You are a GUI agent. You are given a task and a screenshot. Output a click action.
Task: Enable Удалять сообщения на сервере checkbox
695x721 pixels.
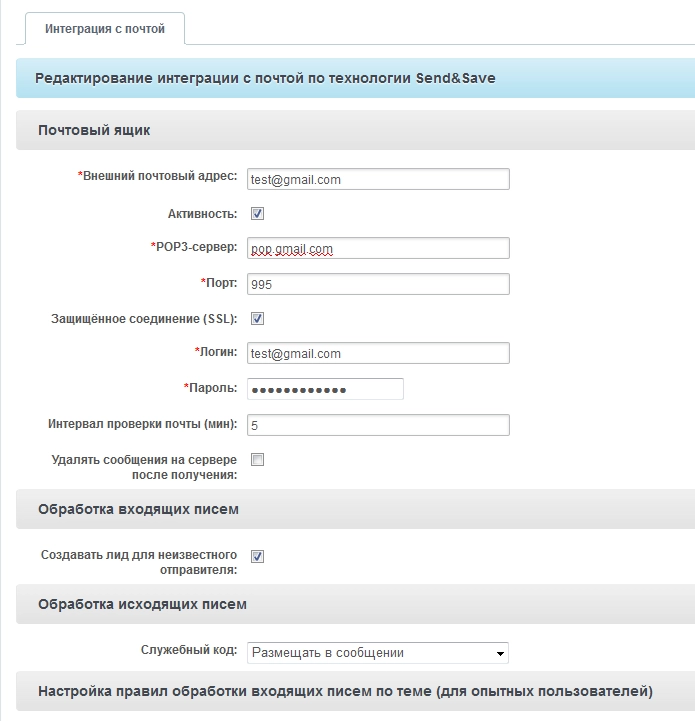[x=257, y=460]
